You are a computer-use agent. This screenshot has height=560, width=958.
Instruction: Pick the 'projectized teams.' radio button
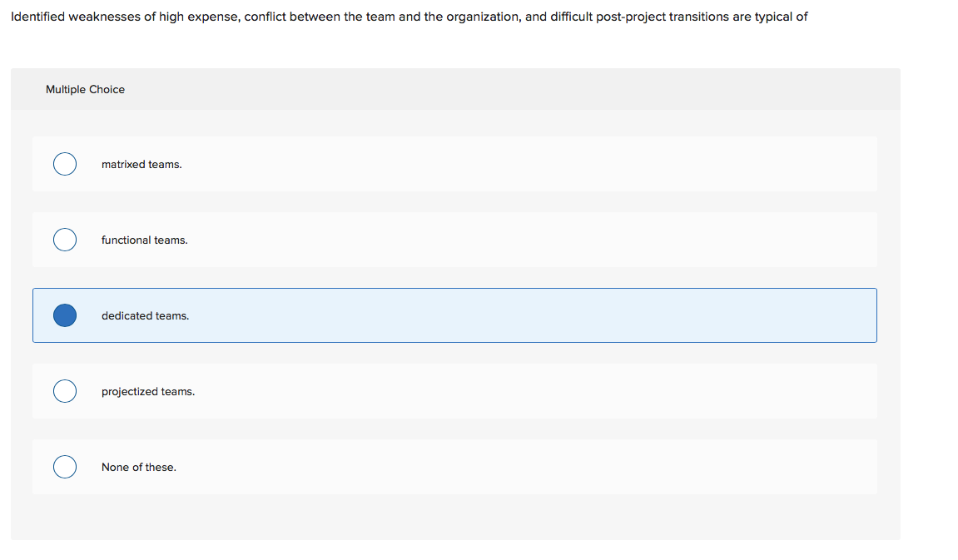pos(65,391)
